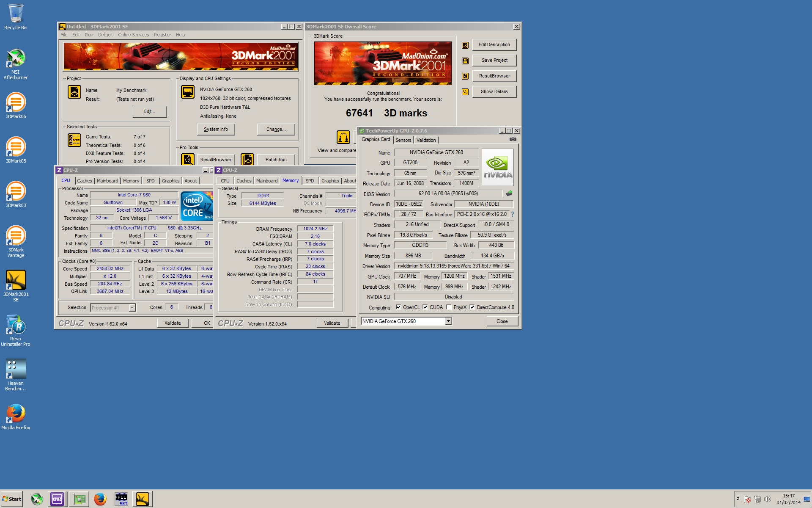Open the Online Services menu
The width and height of the screenshot is (812, 508).
coord(134,35)
